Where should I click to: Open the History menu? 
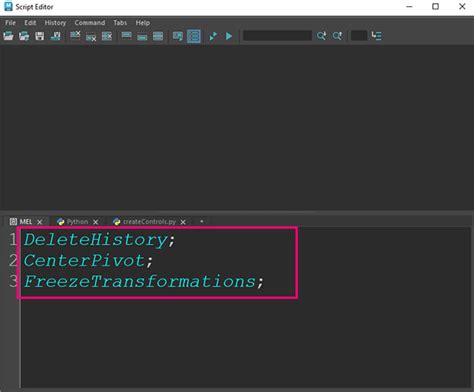[55, 23]
